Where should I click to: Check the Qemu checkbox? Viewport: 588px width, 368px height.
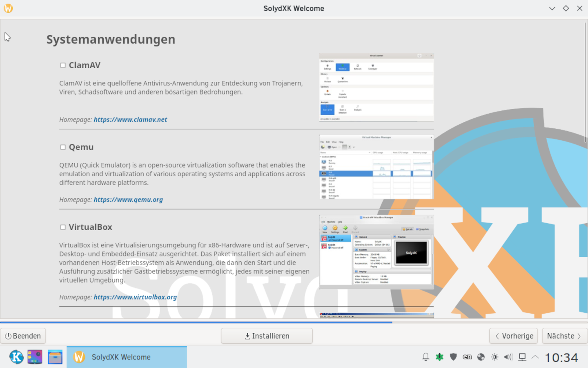(63, 147)
